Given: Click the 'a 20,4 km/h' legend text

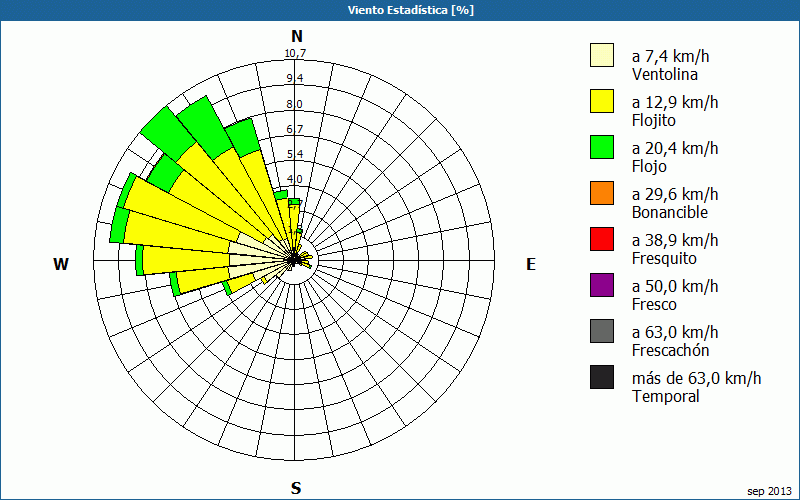Looking at the screenshot, I should (x=675, y=148).
